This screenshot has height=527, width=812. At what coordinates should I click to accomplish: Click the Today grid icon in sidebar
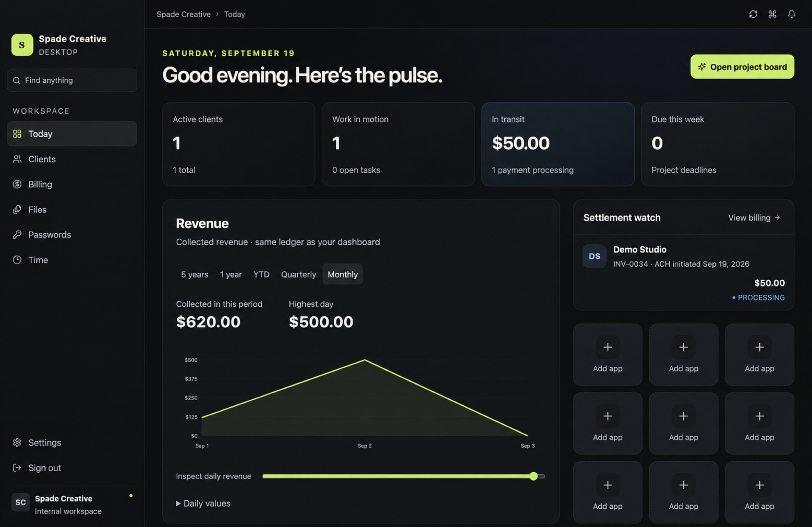(x=17, y=134)
